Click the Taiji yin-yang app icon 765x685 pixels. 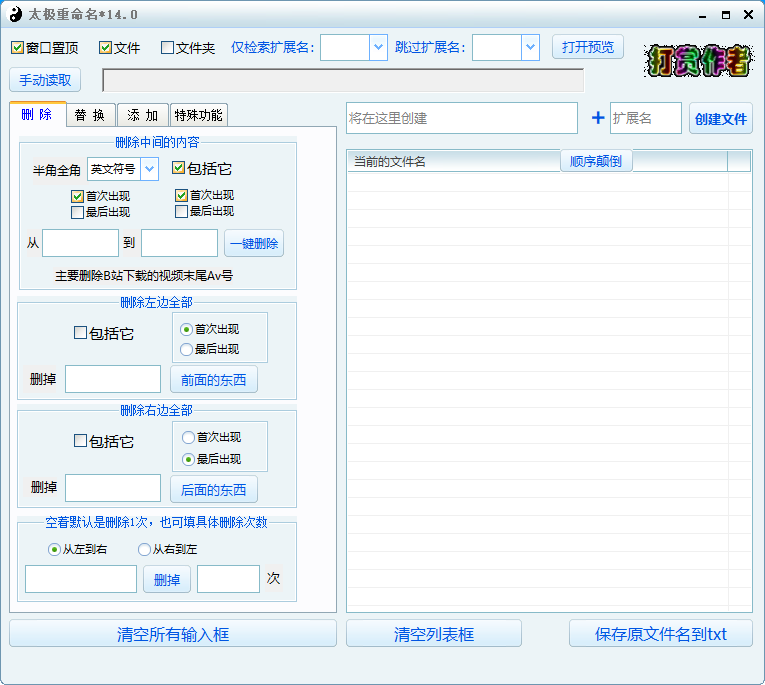pos(16,14)
